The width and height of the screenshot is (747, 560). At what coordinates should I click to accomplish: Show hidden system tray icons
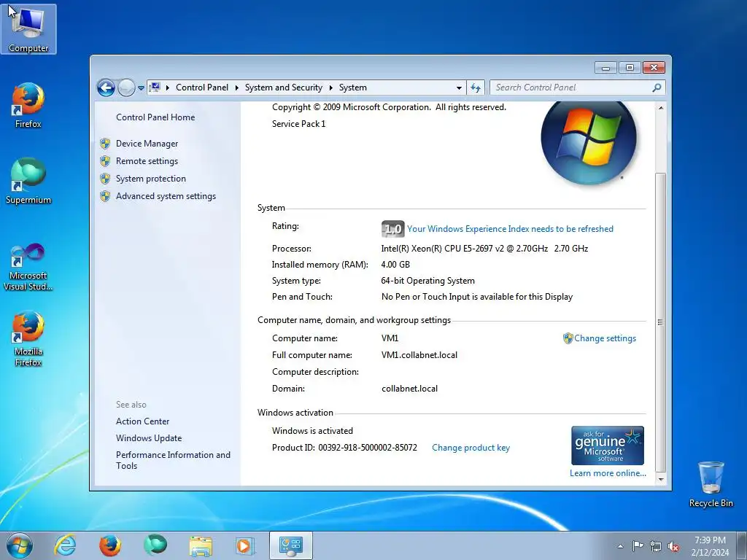point(620,546)
